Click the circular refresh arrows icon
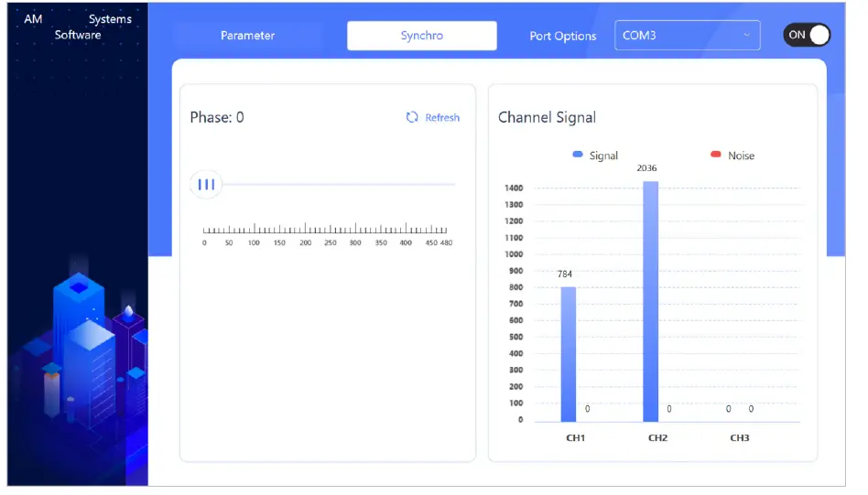Image resolution: width=868 pixels, height=495 pixels. (x=412, y=117)
